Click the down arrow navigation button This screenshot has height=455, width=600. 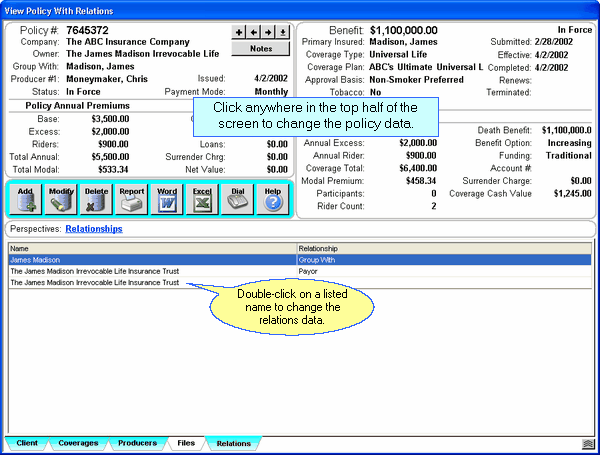[283, 32]
